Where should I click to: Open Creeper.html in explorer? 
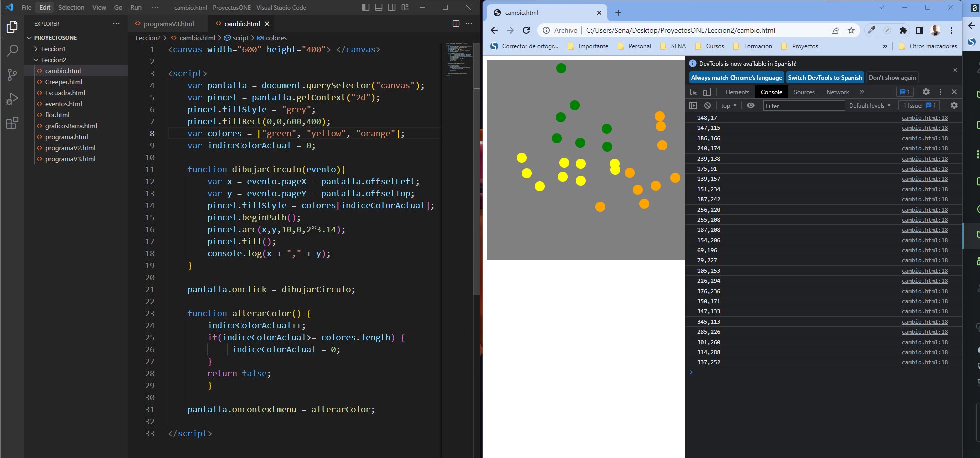point(64,82)
